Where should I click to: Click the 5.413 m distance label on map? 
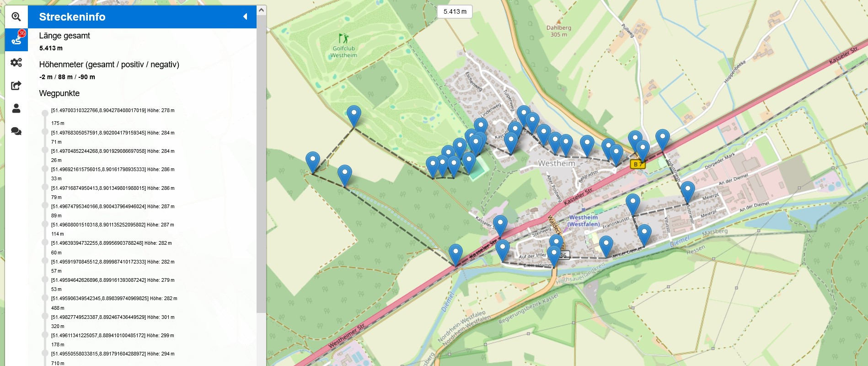455,11
